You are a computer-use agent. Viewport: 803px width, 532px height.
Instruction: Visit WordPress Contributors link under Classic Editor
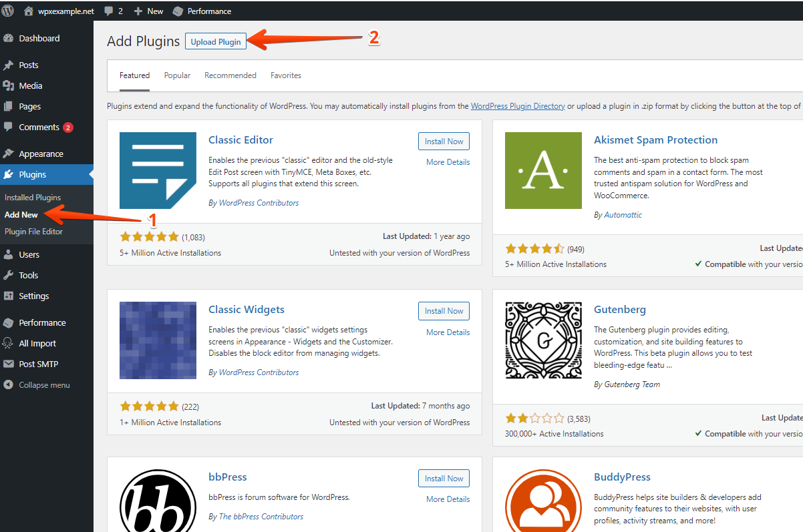click(x=259, y=203)
